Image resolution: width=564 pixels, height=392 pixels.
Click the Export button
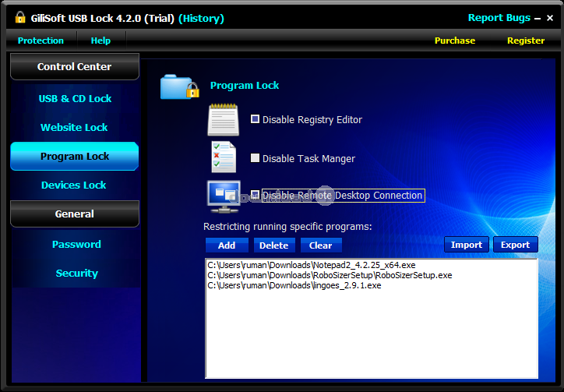coord(515,245)
